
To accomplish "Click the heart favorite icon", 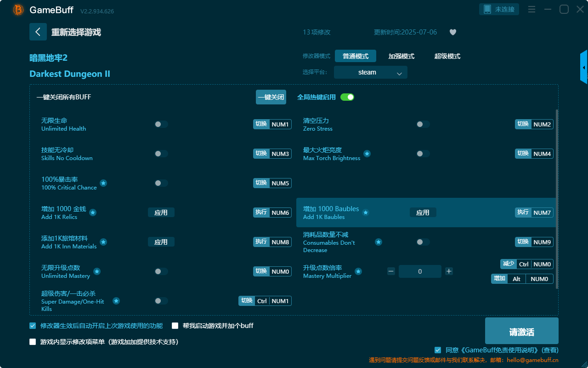I will pyautogui.click(x=453, y=32).
